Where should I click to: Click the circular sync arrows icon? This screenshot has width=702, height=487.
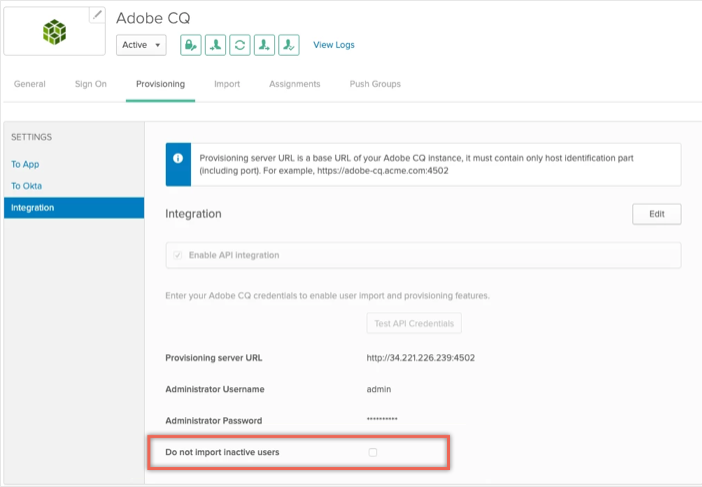[x=240, y=45]
